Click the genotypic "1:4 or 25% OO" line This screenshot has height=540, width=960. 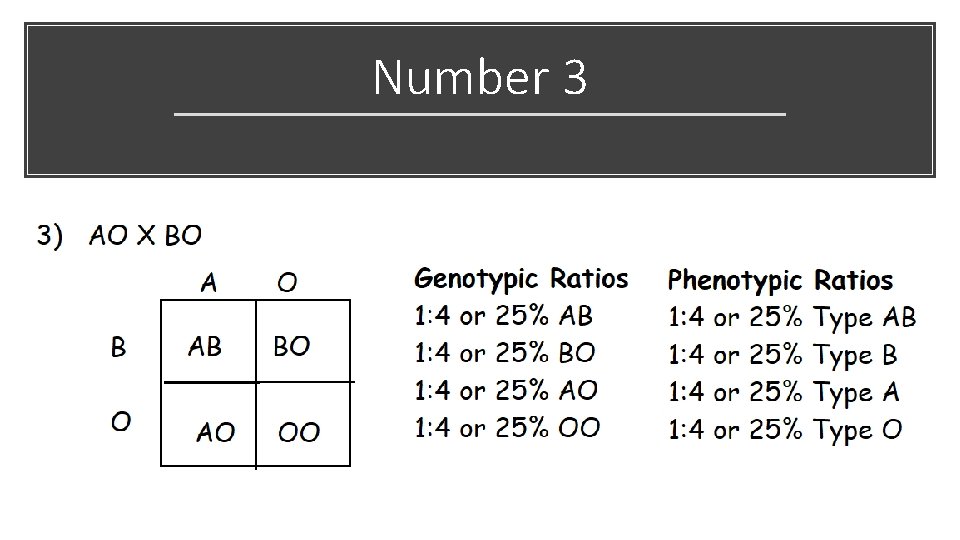tap(507, 428)
